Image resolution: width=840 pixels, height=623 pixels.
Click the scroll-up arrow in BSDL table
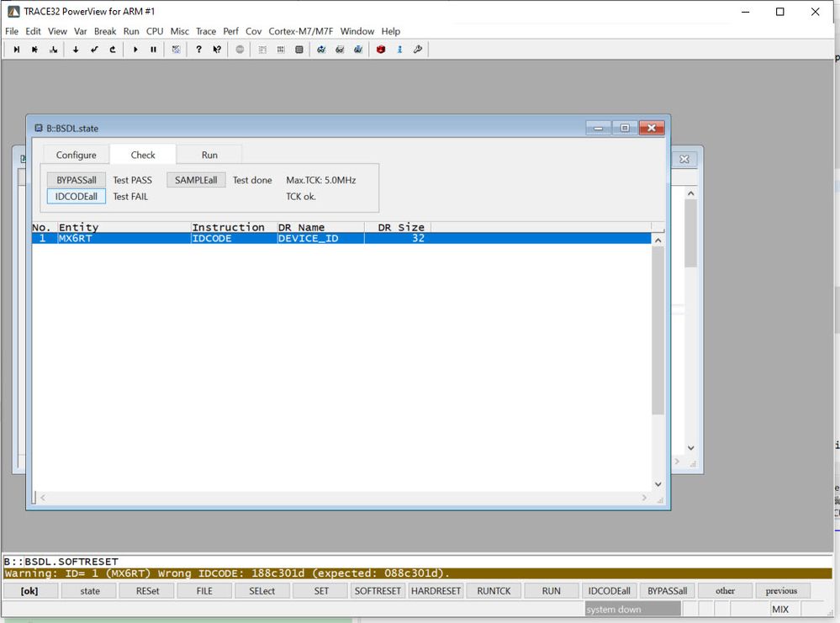click(658, 240)
